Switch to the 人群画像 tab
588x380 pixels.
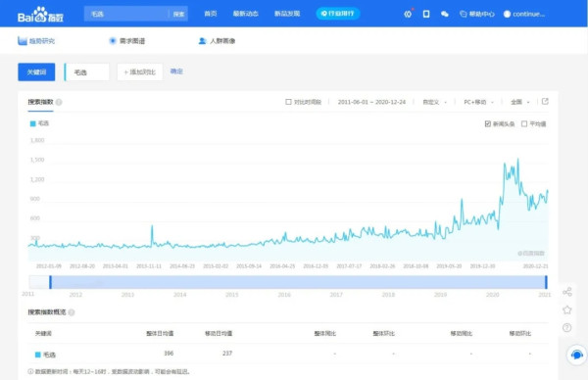point(217,41)
